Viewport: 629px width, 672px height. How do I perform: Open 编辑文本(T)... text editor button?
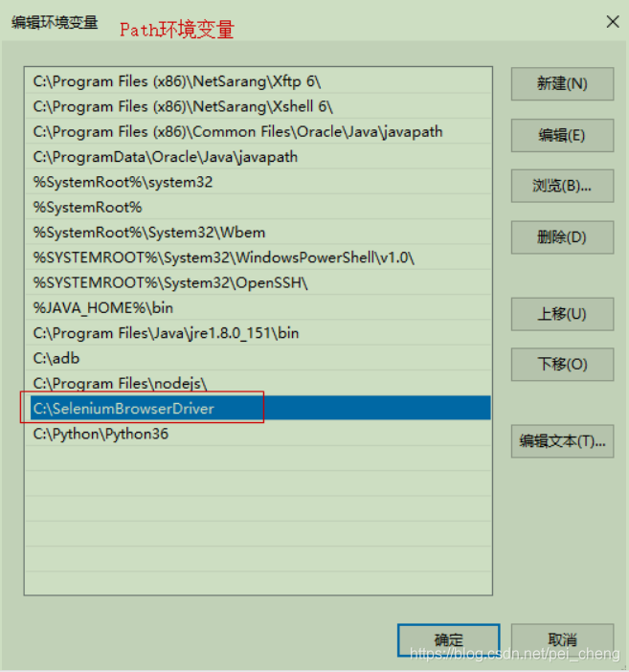(562, 441)
